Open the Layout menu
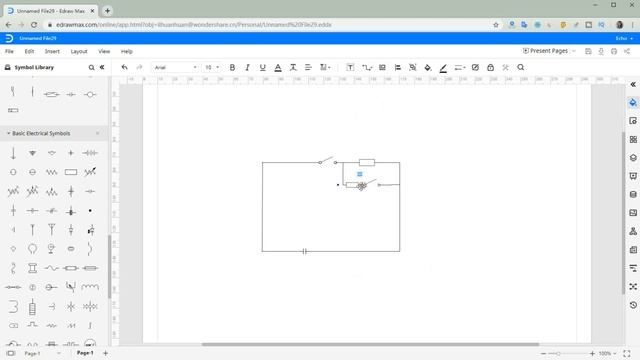 pyautogui.click(x=79, y=51)
